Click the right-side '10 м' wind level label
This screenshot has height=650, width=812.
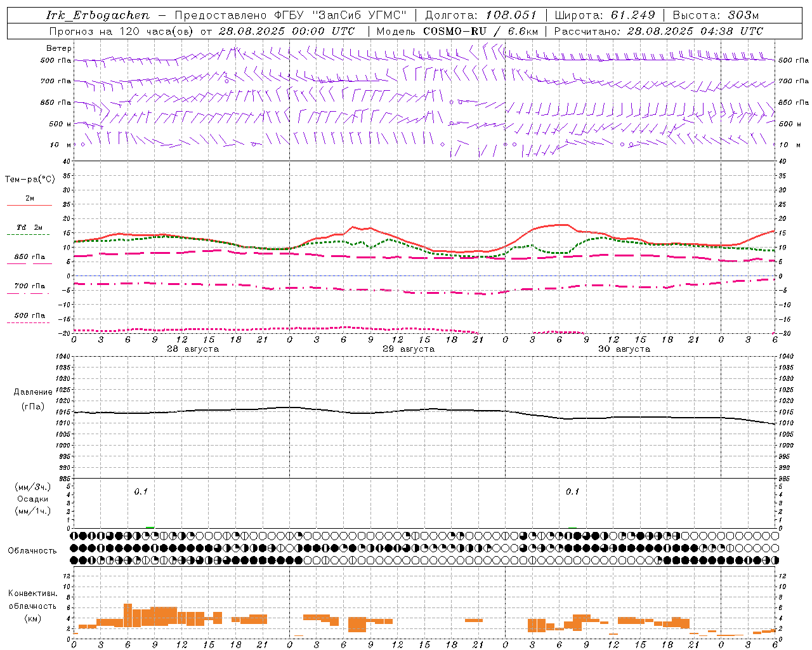click(x=789, y=145)
